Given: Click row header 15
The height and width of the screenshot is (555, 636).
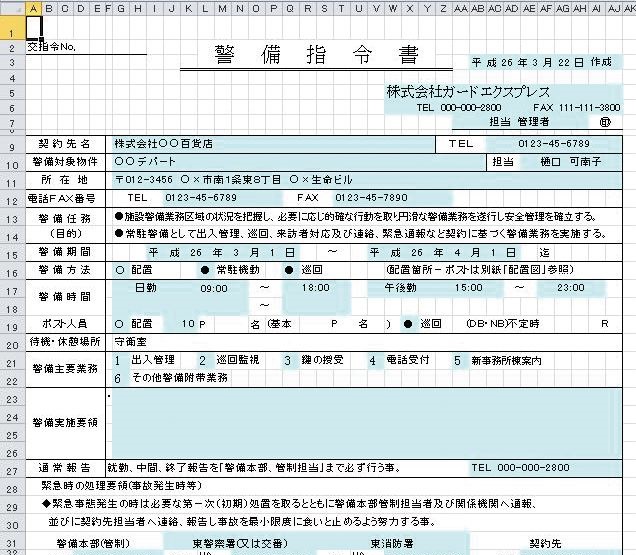Looking at the screenshot, I should [12, 255].
